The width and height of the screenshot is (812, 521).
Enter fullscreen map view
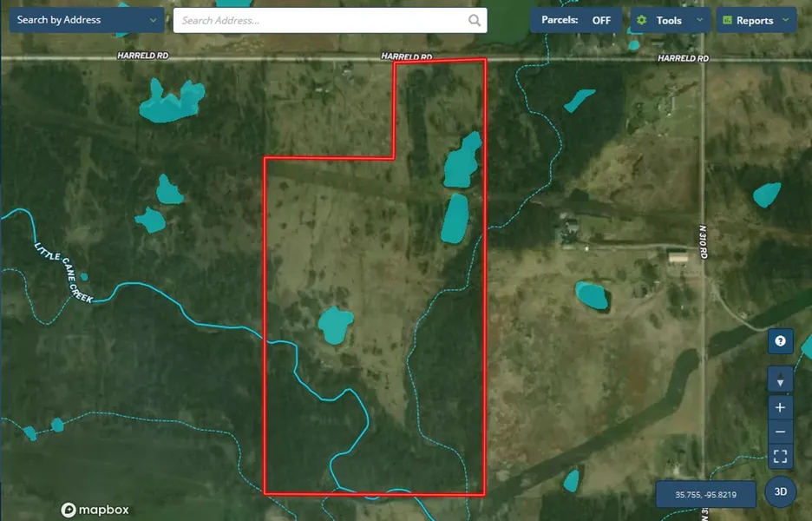click(780, 456)
